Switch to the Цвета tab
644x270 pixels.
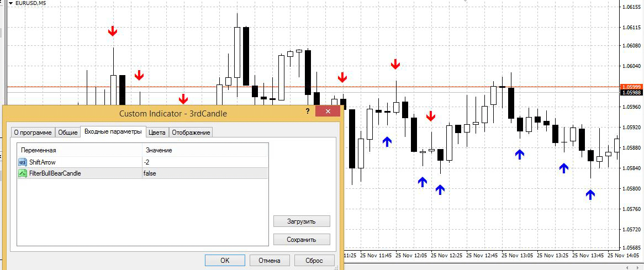tap(157, 133)
